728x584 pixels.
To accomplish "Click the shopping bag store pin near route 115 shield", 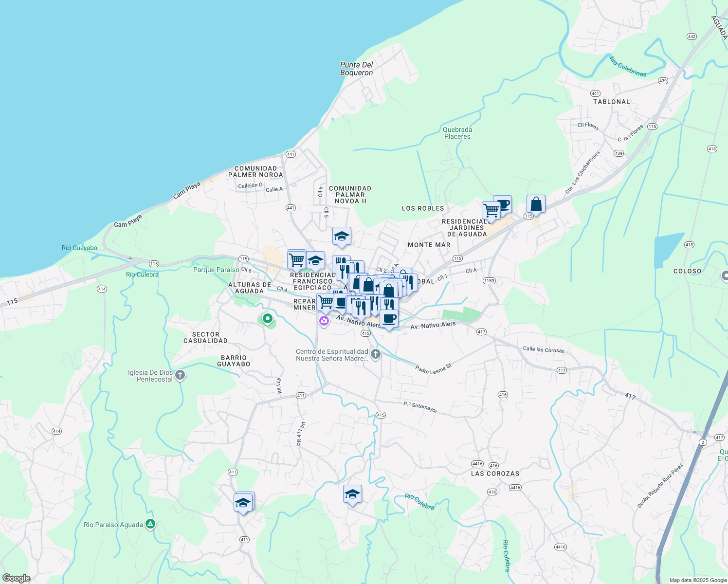I will pyautogui.click(x=535, y=203).
